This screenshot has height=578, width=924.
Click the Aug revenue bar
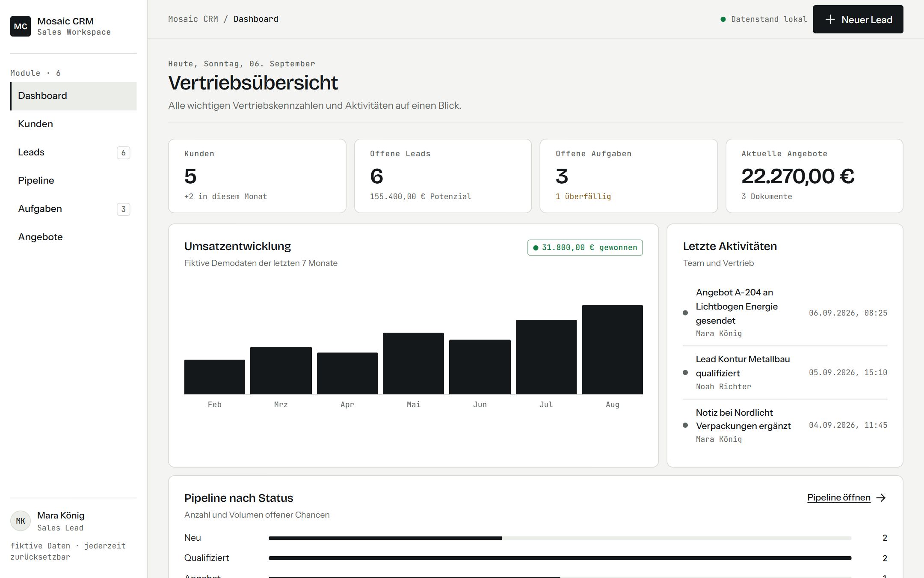click(x=612, y=350)
